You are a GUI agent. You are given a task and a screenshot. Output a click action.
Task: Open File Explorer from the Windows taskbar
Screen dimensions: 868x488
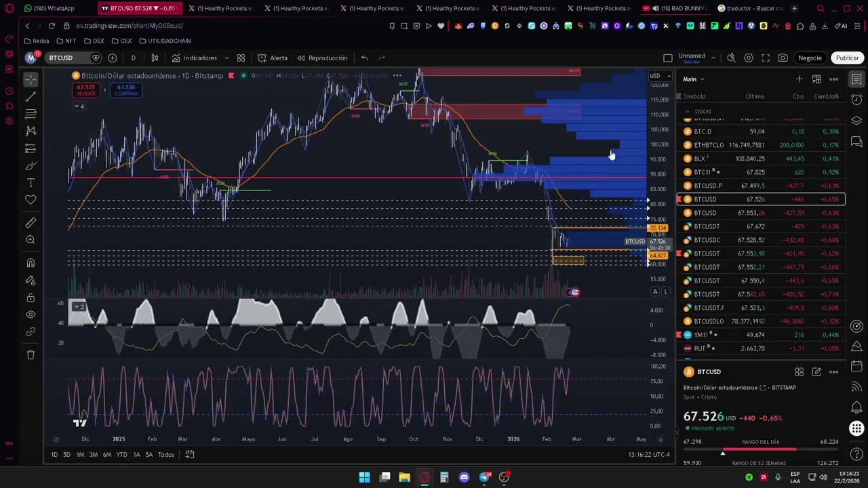click(x=404, y=478)
